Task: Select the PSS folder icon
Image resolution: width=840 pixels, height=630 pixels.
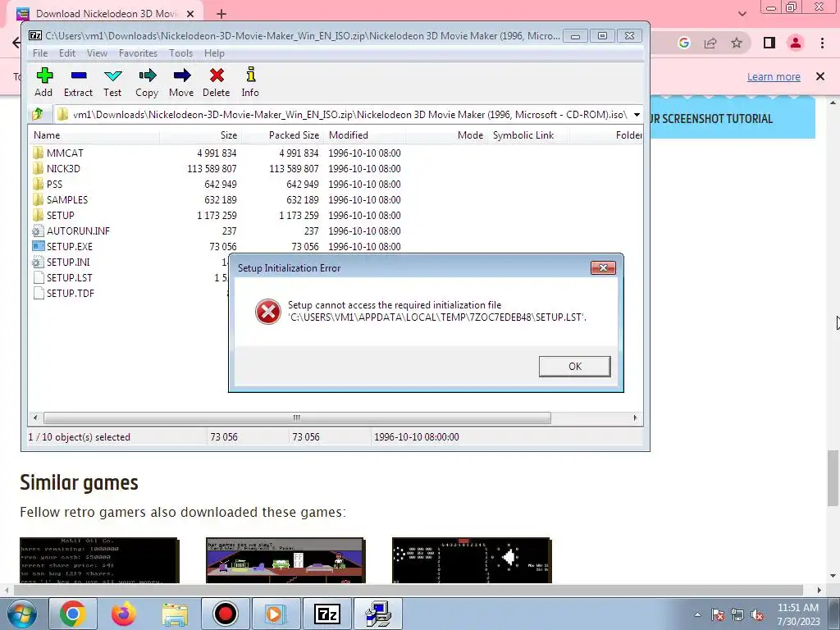Action: pos(38,184)
